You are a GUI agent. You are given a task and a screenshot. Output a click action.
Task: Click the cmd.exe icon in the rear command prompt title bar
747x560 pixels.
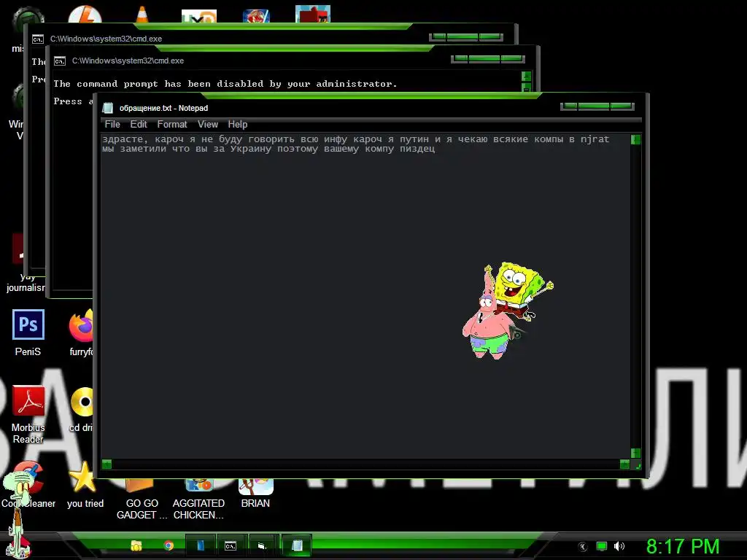pos(38,39)
